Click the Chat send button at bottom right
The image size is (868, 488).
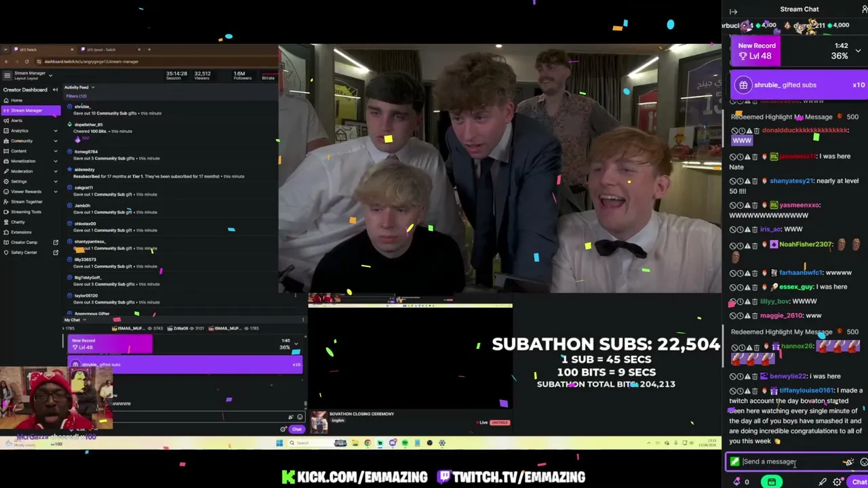[859, 482]
